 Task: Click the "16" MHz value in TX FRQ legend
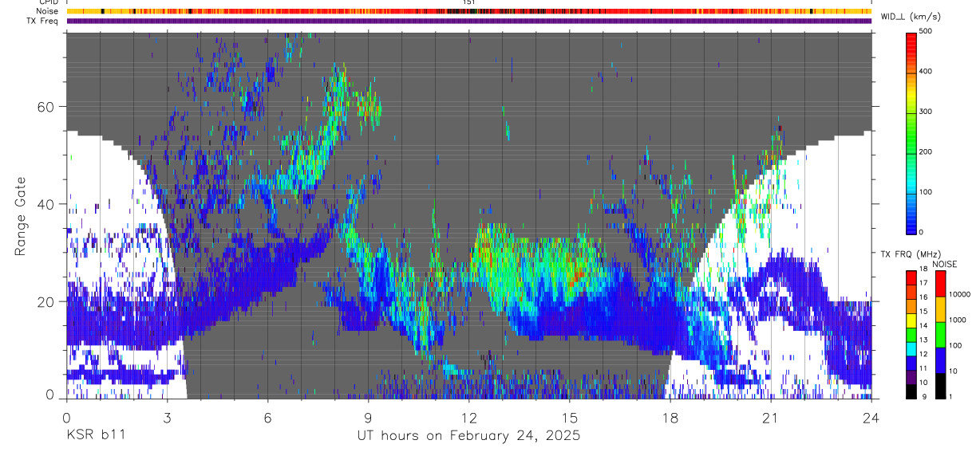click(925, 297)
